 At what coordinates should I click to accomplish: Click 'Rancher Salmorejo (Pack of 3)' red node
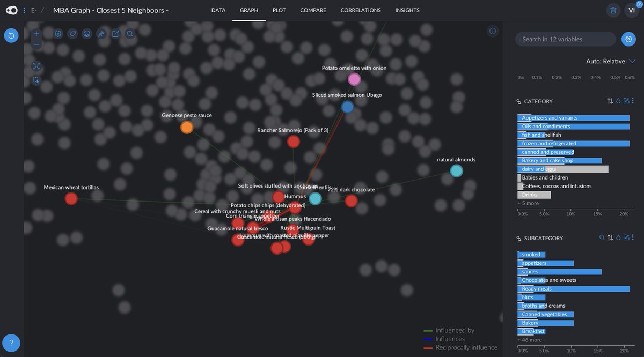click(x=293, y=142)
